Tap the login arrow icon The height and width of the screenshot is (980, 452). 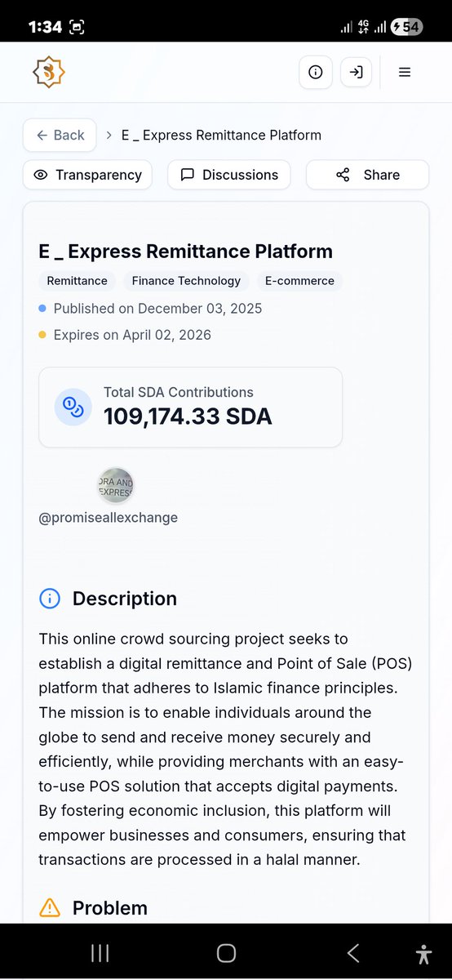pos(356,72)
